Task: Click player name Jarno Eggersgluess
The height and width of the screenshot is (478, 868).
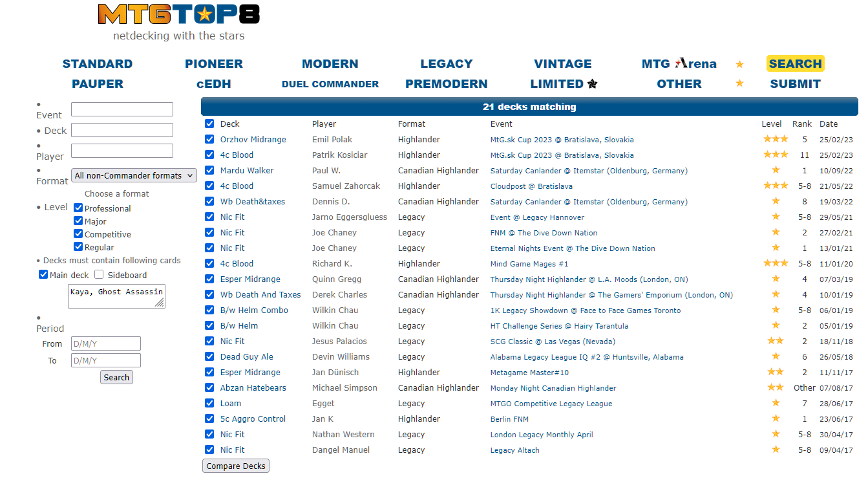Action: coord(350,217)
